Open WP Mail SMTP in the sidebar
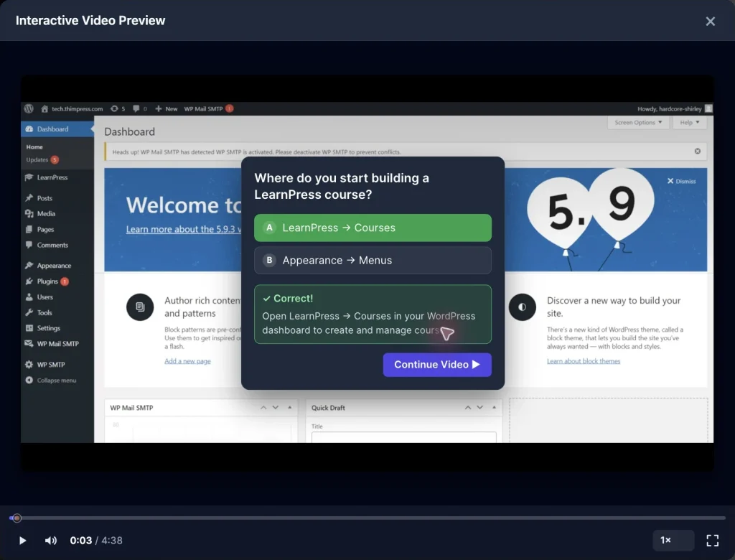 click(x=57, y=344)
